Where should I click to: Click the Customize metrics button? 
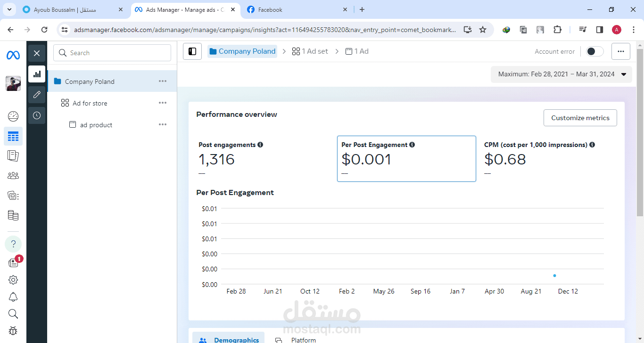(x=580, y=118)
